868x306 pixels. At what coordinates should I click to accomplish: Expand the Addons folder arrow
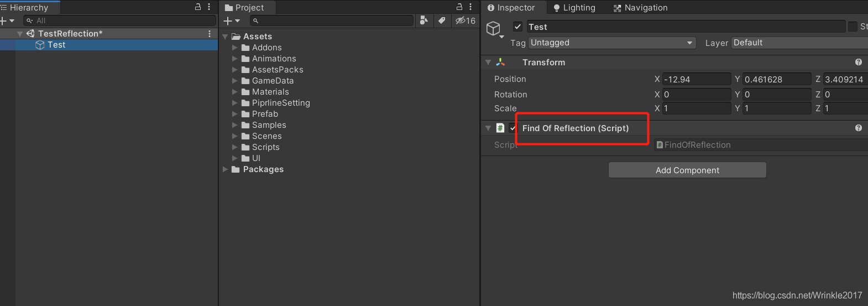[x=235, y=48]
